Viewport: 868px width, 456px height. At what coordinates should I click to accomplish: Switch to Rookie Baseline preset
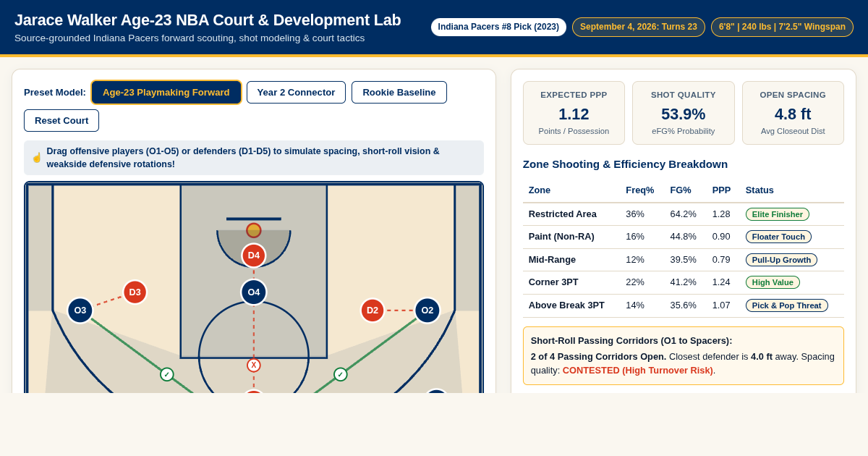(399, 92)
